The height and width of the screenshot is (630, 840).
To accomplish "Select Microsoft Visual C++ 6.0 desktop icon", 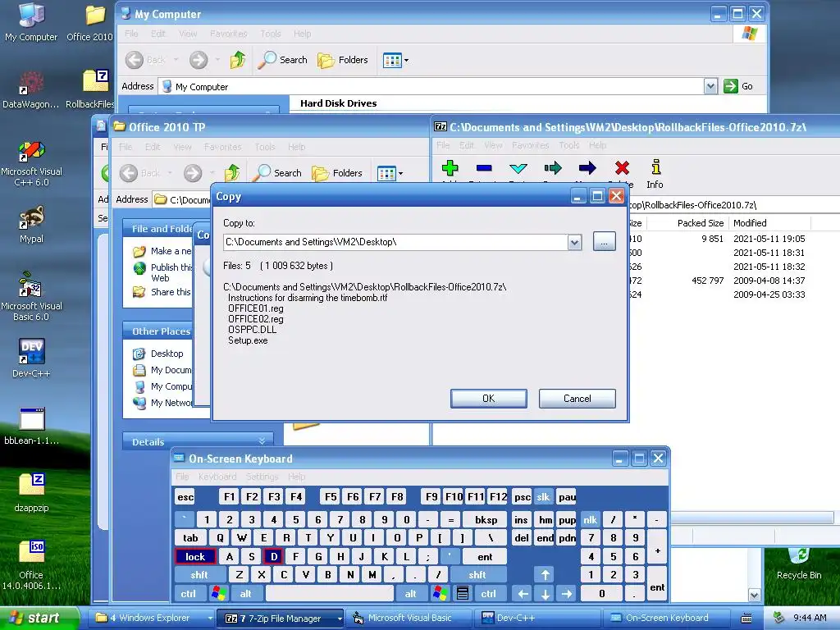I will [31, 163].
